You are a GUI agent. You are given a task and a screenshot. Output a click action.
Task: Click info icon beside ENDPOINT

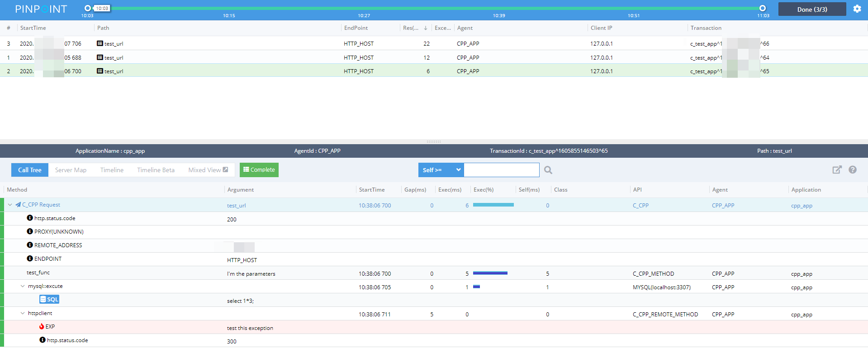(30, 259)
